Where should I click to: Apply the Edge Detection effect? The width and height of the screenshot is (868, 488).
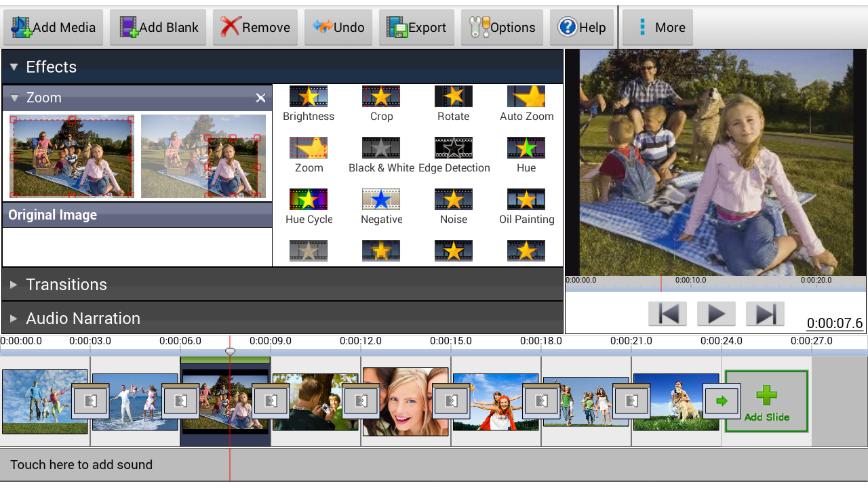[453, 148]
